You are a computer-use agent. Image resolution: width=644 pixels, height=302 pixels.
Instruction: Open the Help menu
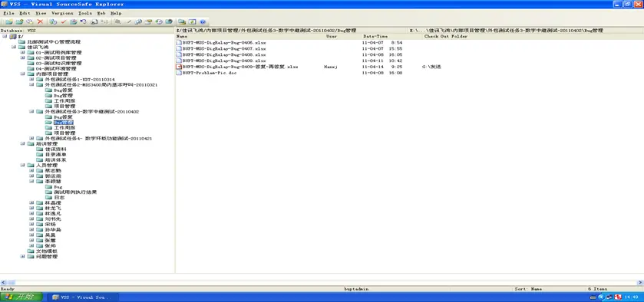pyautogui.click(x=116, y=13)
